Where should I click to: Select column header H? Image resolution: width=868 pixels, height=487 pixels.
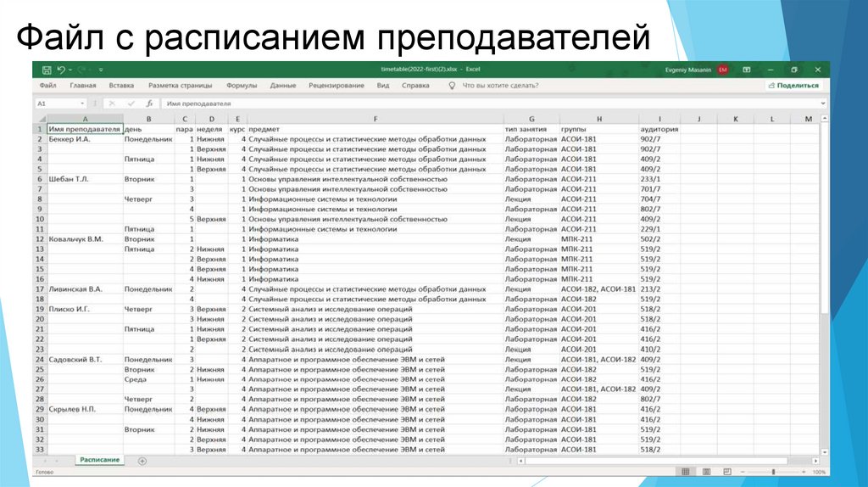pyautogui.click(x=599, y=119)
